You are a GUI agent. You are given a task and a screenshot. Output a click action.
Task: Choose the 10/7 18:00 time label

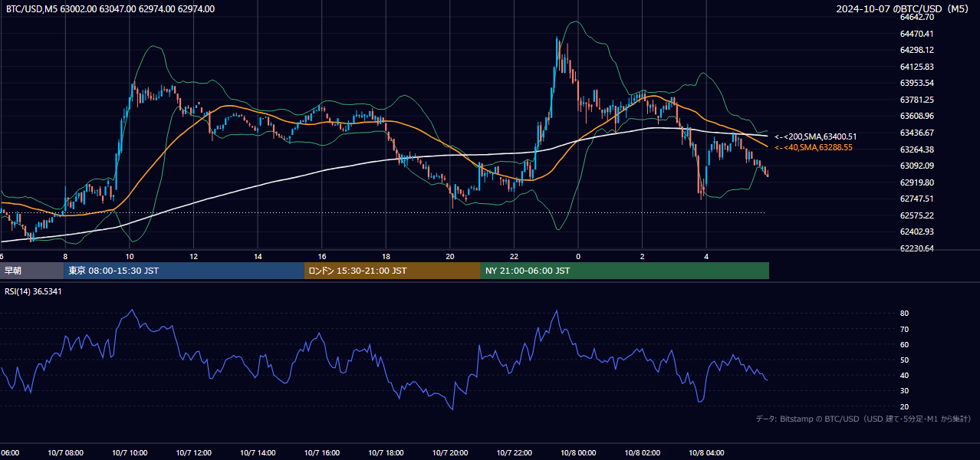(386, 453)
